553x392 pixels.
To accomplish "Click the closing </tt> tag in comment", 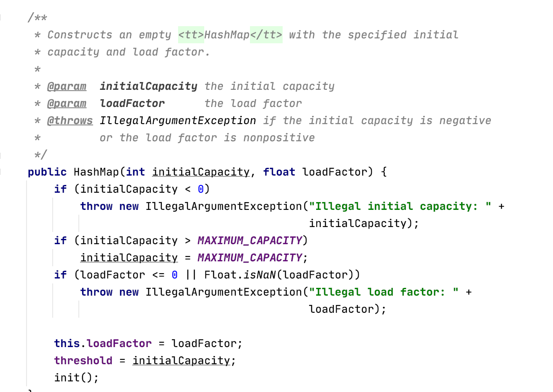I will point(266,35).
